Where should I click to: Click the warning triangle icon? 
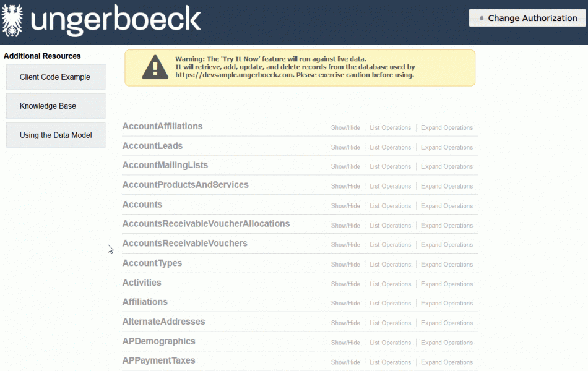click(155, 67)
